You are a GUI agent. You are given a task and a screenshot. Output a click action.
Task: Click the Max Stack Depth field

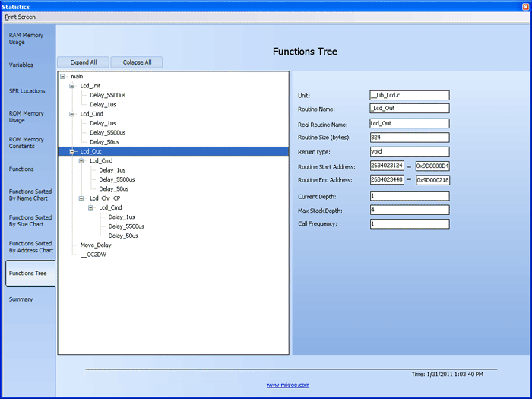pyautogui.click(x=410, y=210)
